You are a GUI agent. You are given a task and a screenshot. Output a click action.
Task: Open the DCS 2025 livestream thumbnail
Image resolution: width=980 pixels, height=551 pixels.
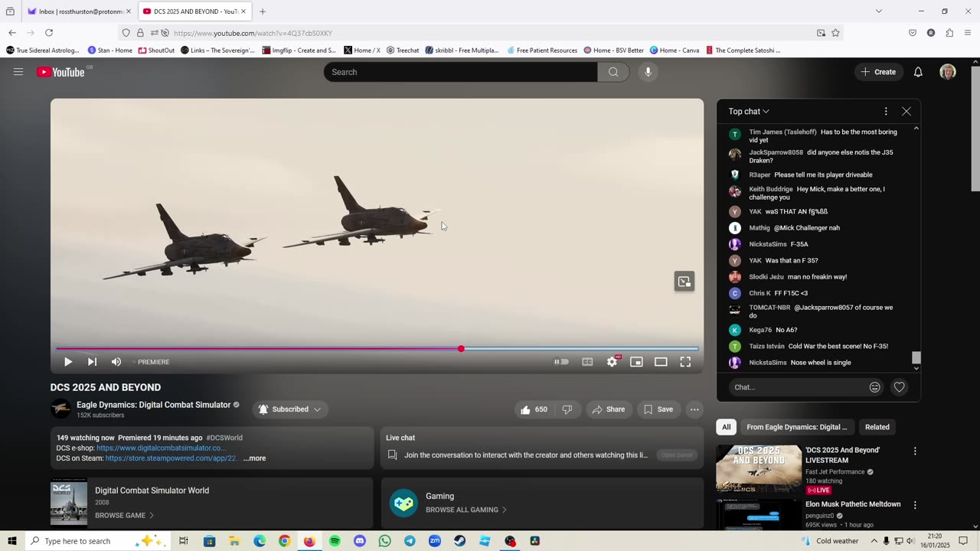click(759, 469)
